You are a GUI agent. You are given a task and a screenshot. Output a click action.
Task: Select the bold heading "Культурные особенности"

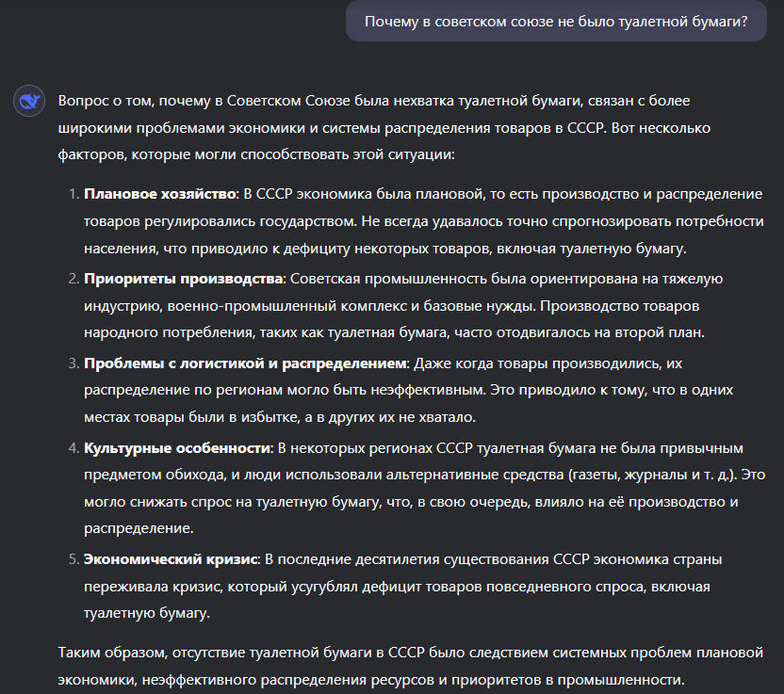click(x=178, y=447)
